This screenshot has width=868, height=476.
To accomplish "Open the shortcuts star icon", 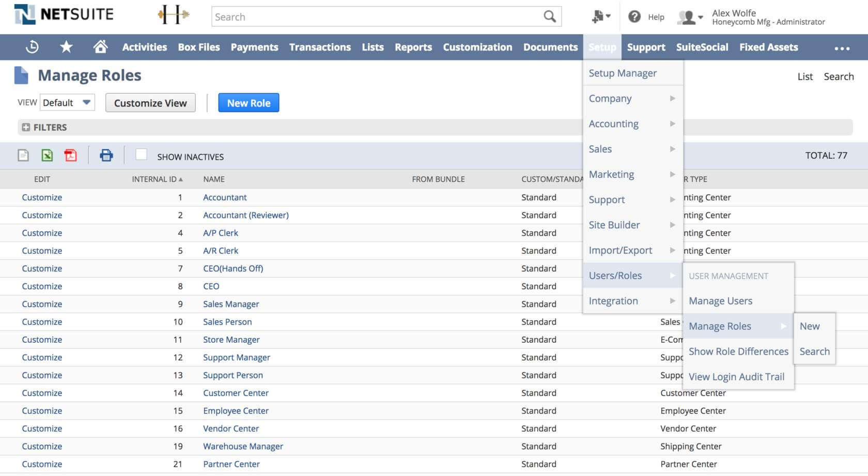I will pos(66,47).
